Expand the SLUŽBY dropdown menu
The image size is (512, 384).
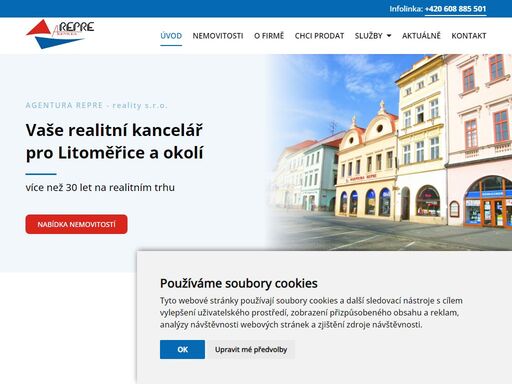pyautogui.click(x=373, y=36)
